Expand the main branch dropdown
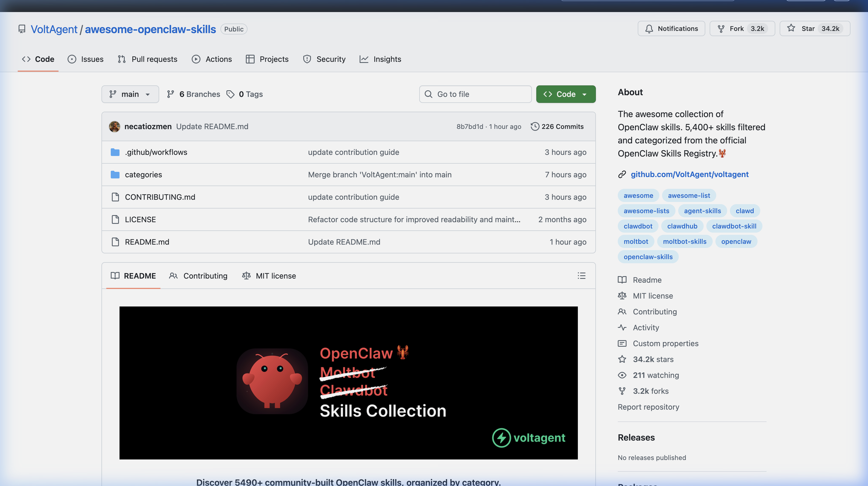Image resolution: width=868 pixels, height=486 pixels. click(130, 94)
